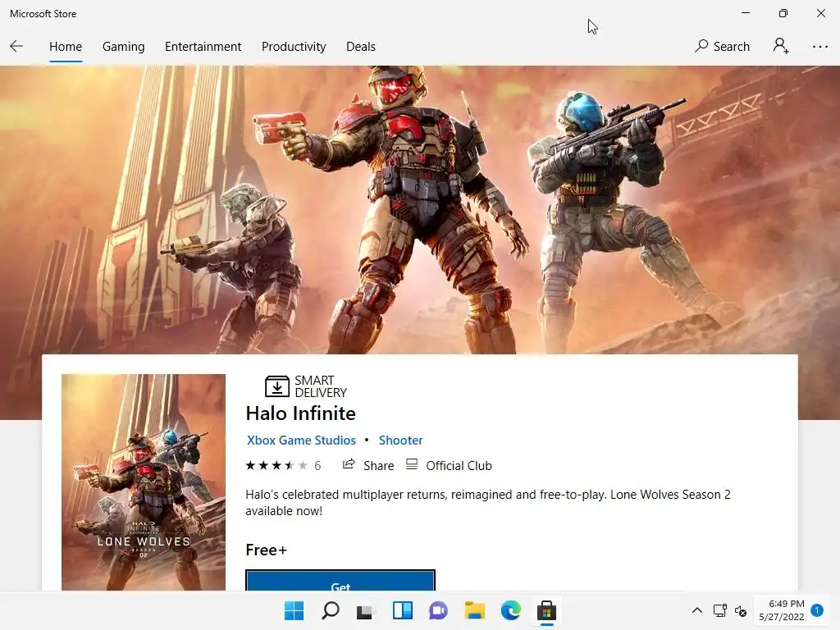Share Halo Infinite
The width and height of the screenshot is (840, 630).
(x=368, y=466)
